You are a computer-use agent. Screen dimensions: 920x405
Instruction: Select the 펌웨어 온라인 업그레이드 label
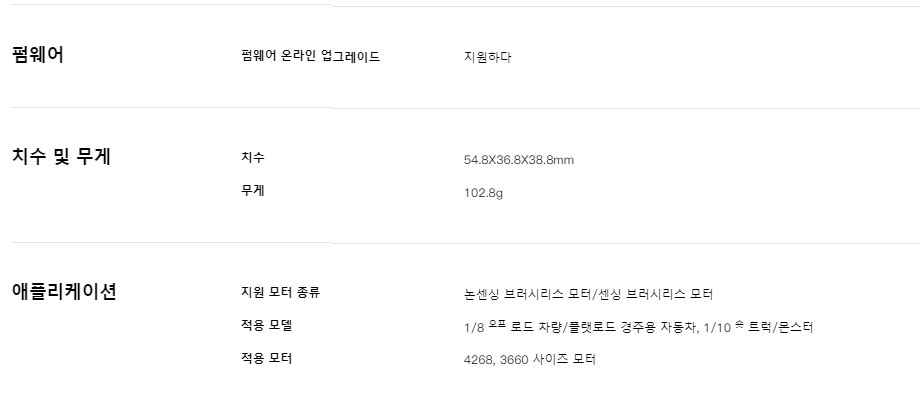click(x=310, y=57)
